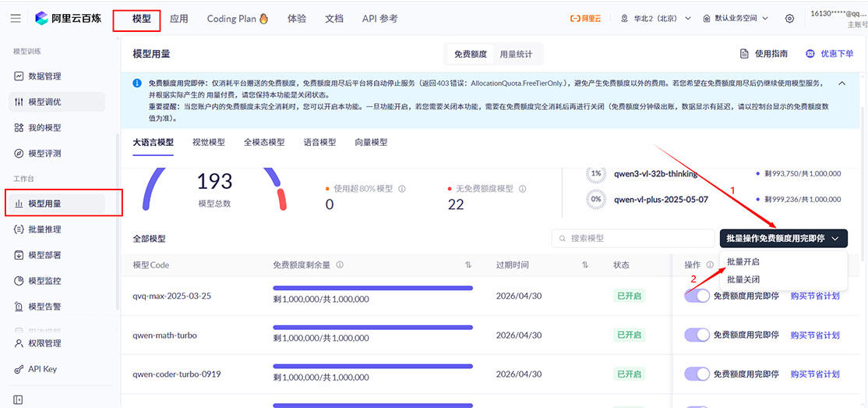Image resolution: width=868 pixels, height=408 pixels.
Task: Click info icon beside 免费额度剩余量 header
Action: coord(340,265)
